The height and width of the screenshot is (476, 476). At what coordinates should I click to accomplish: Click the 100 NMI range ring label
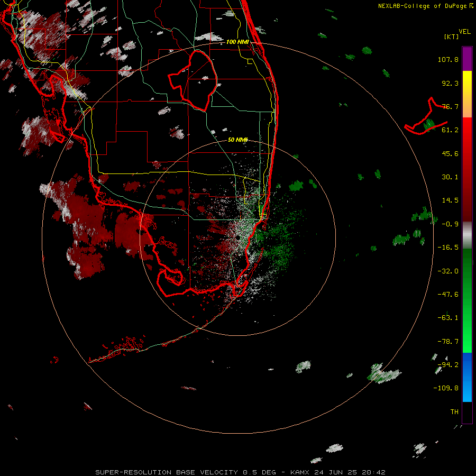tap(237, 42)
